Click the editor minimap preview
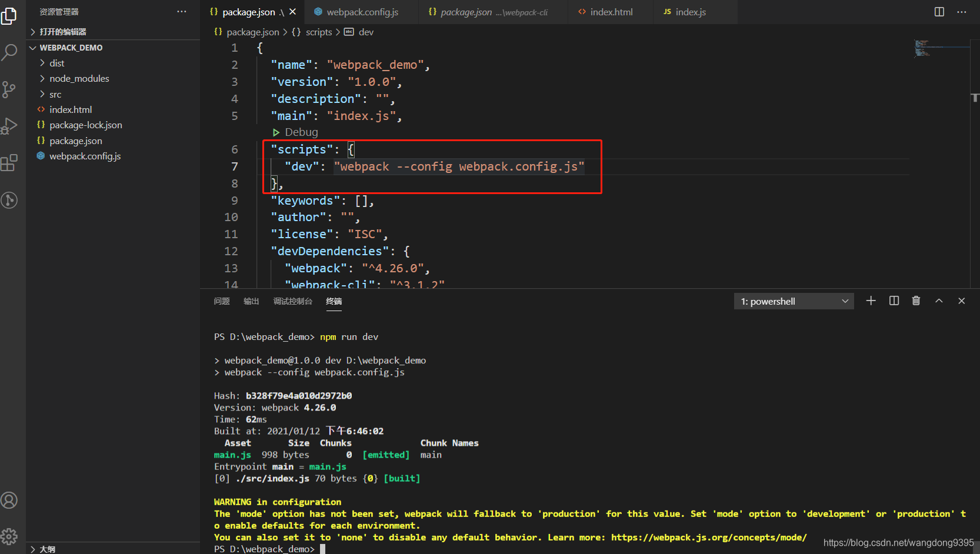 [x=941, y=48]
